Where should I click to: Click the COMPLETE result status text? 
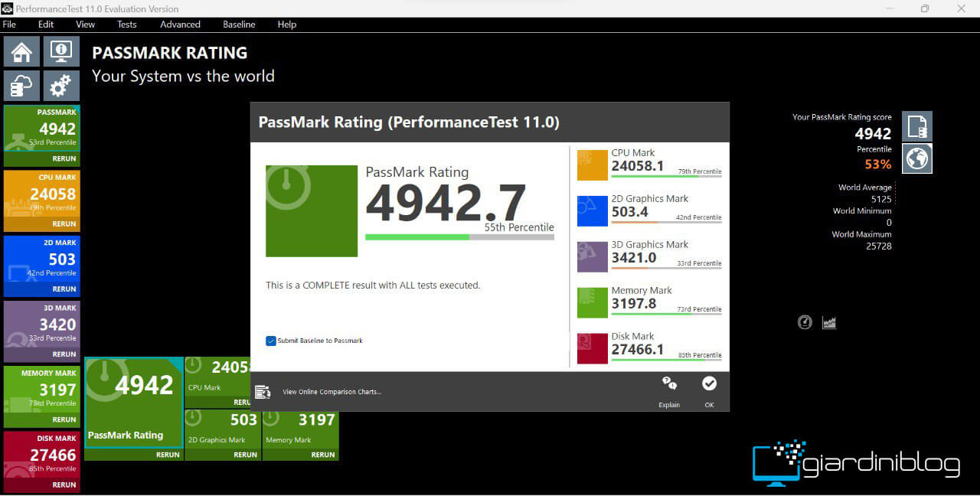(373, 286)
